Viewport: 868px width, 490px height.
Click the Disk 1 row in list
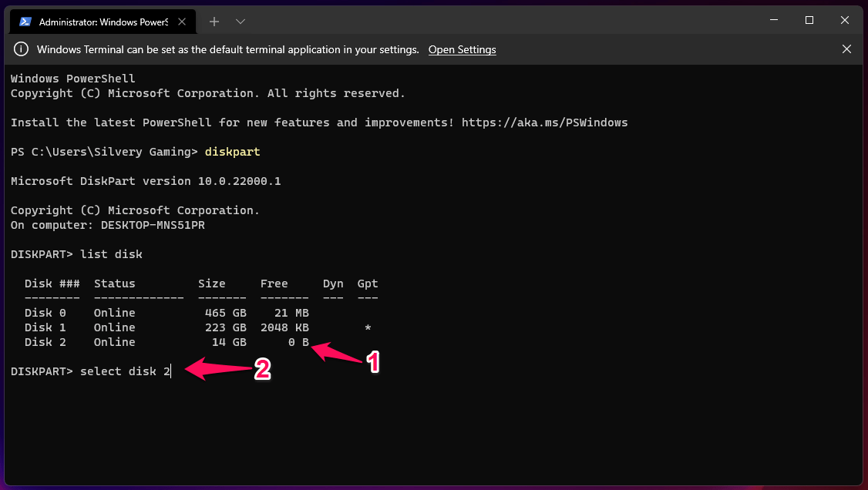[166, 327]
